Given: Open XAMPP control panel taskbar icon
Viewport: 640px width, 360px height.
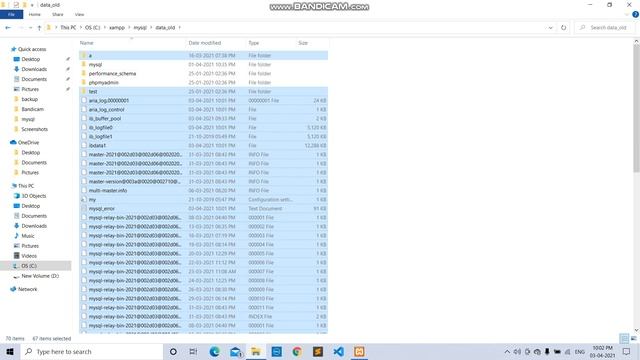Looking at the screenshot, I should [x=359, y=351].
